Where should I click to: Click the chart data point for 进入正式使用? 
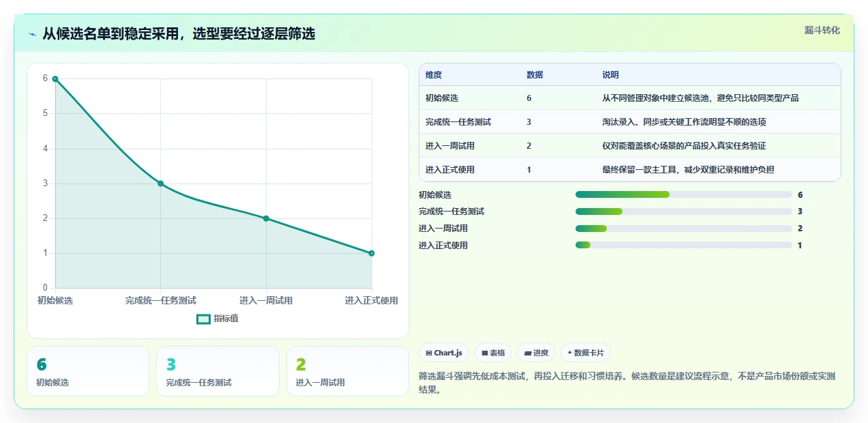tap(372, 253)
